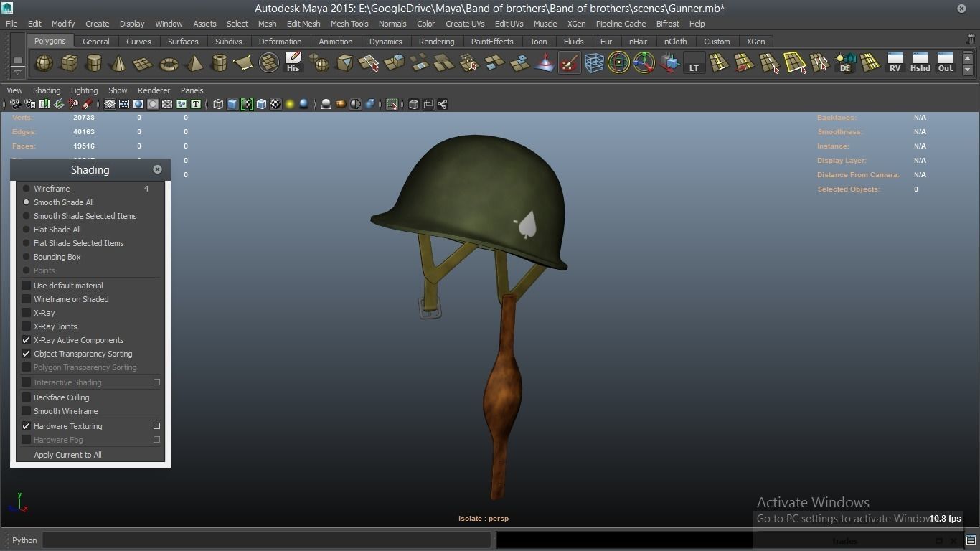Open the Edit UVs menu
Screen dimensions: 980x551
point(509,24)
